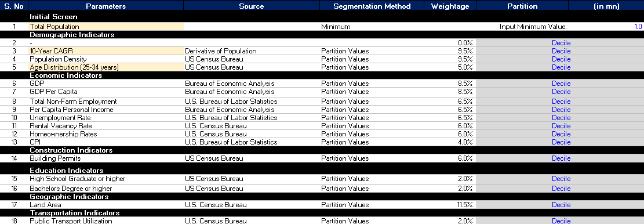This screenshot has width=644, height=224.
Task: Select the Weightage column header
Action: point(450,6)
